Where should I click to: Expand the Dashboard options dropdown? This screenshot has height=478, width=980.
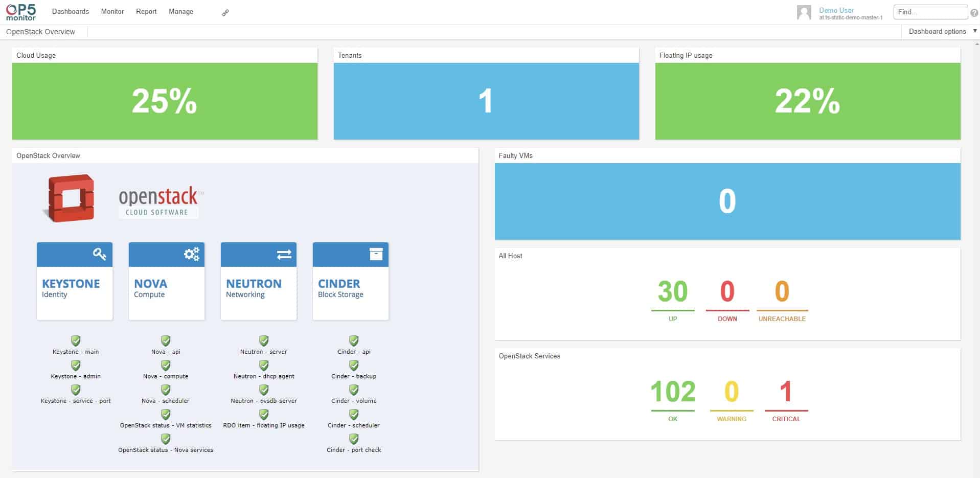pyautogui.click(x=943, y=31)
